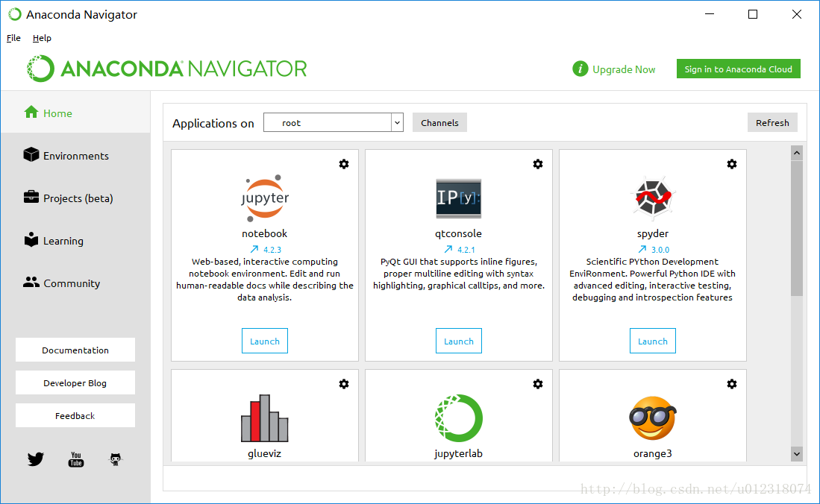The height and width of the screenshot is (504, 820).
Task: Click the Upgrade Now link
Action: [x=624, y=69]
